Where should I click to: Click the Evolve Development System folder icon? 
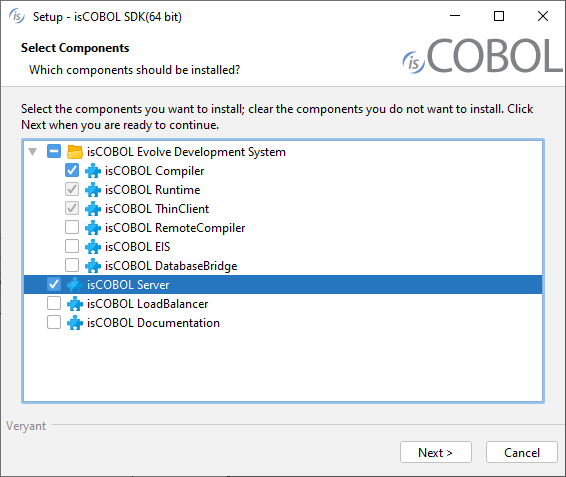(x=75, y=152)
